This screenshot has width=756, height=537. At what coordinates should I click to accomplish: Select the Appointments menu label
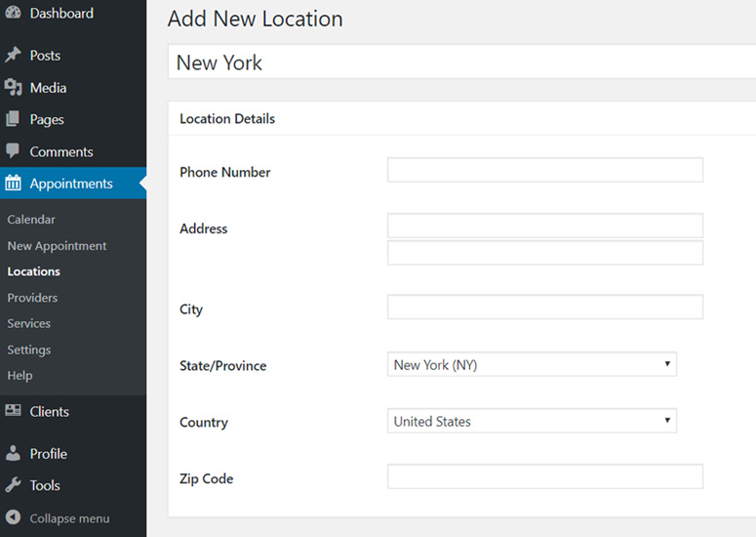71,184
